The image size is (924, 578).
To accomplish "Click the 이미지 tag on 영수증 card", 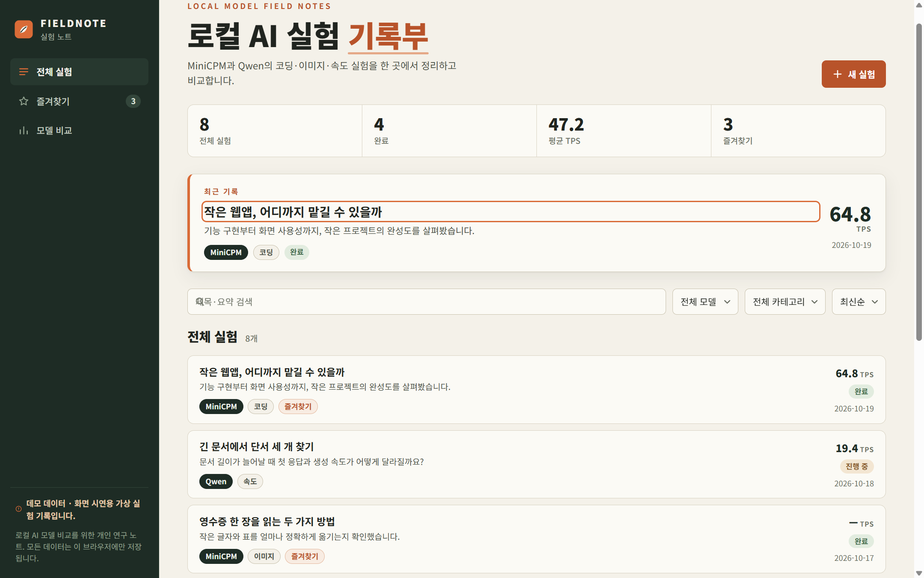I will (264, 556).
